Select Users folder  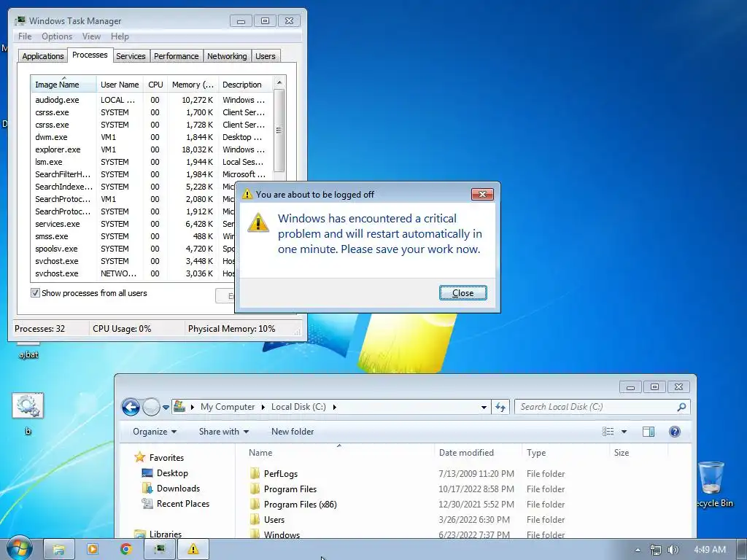(274, 519)
